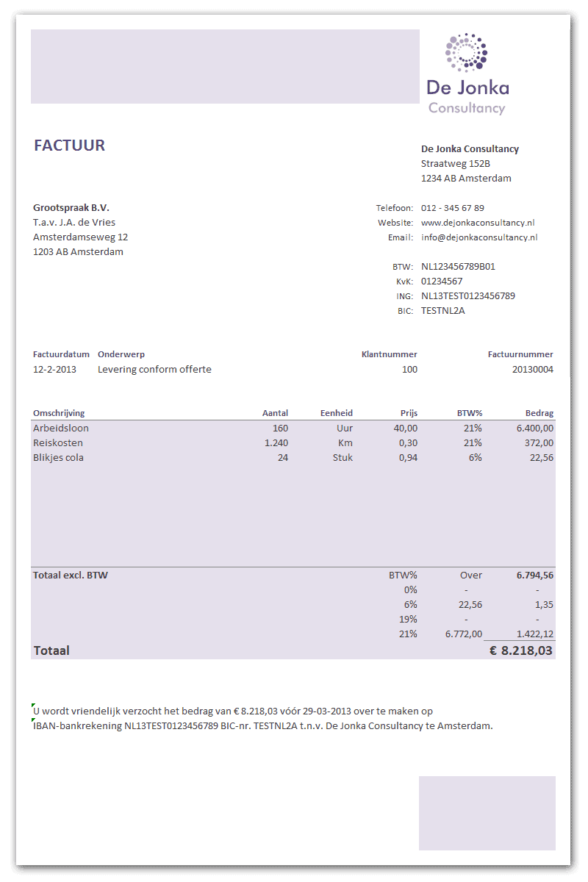Image resolution: width=588 pixels, height=882 pixels.
Task: Click green corner marker before 'U wordt vriendelijk'
Action: pyautogui.click(x=34, y=706)
